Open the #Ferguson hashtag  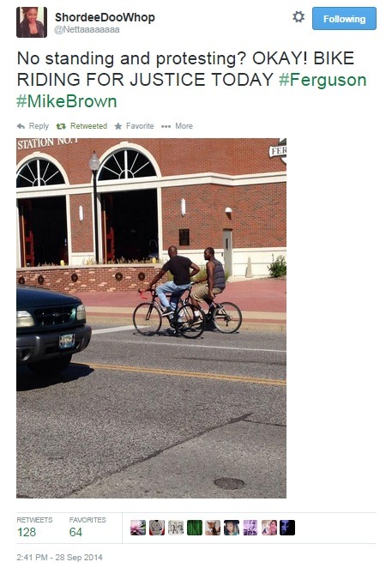click(323, 80)
